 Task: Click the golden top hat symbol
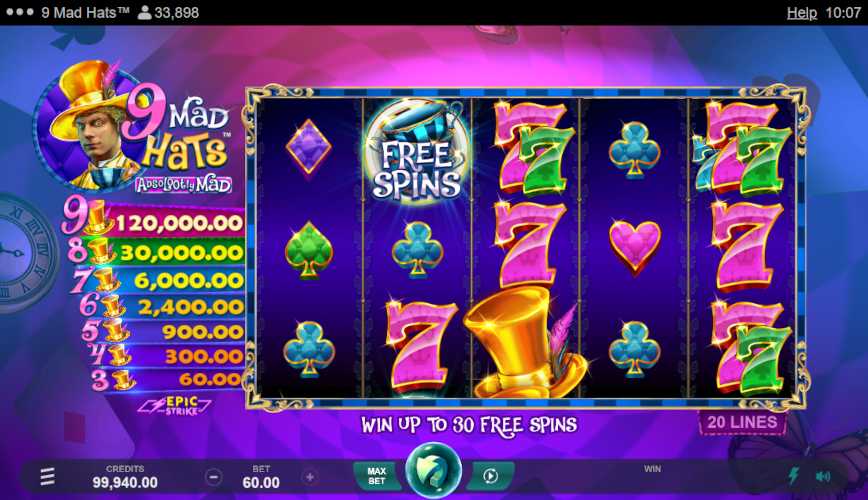[x=524, y=343]
